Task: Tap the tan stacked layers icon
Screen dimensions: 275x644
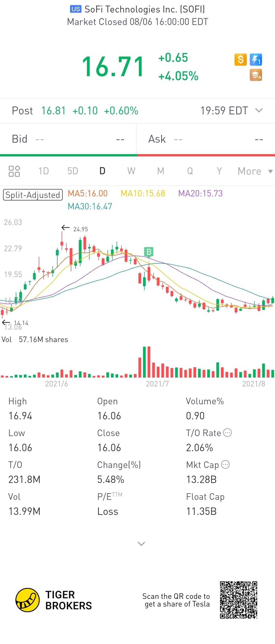Action: (256, 75)
